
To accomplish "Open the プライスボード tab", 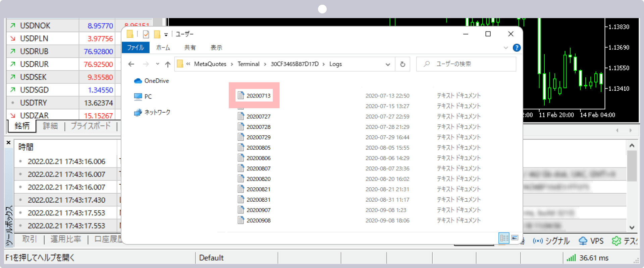I will (91, 126).
